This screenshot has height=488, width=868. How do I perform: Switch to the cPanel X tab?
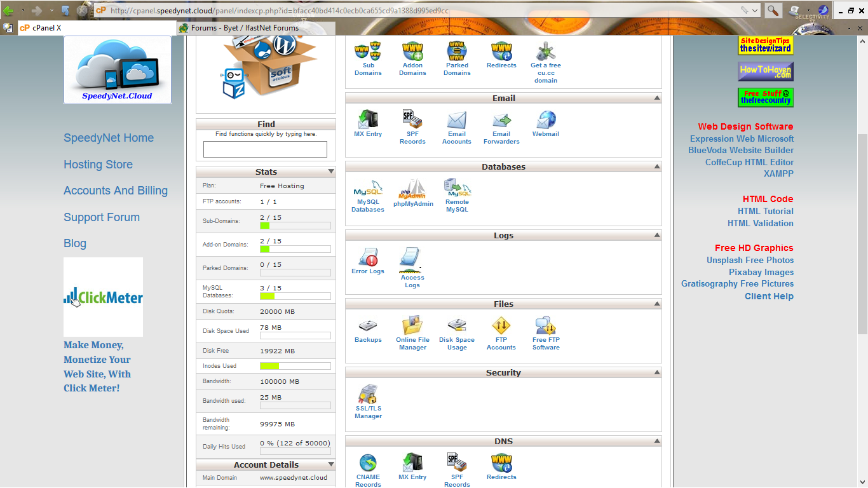[97, 28]
